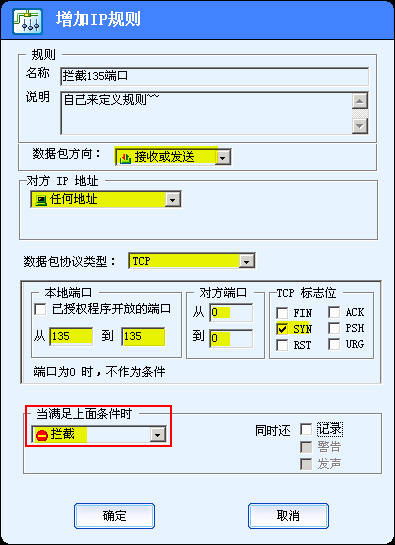Click the 名称 rule name field

coord(215,76)
